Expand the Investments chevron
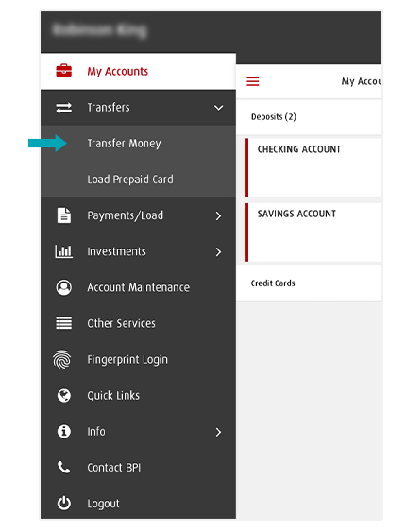 click(219, 251)
